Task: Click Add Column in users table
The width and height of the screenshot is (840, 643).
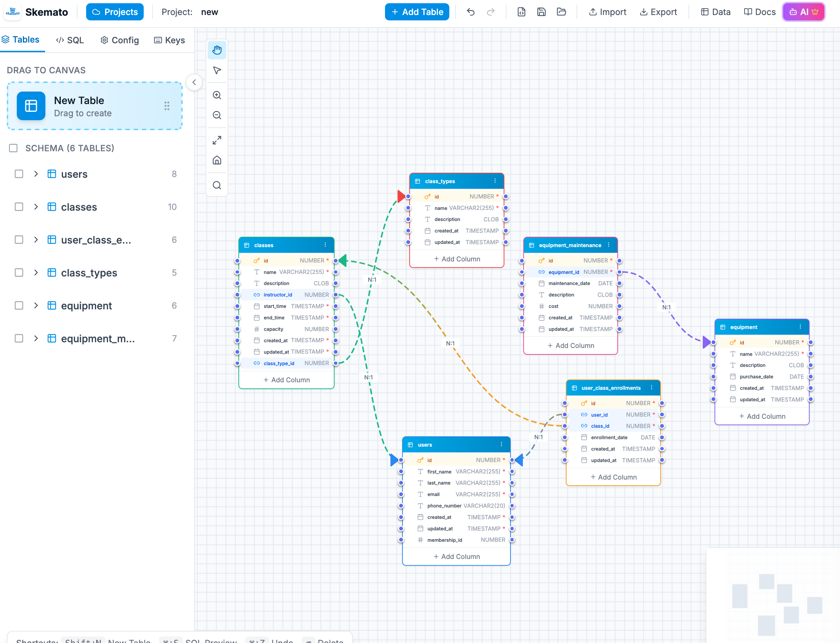Action: [x=456, y=556]
